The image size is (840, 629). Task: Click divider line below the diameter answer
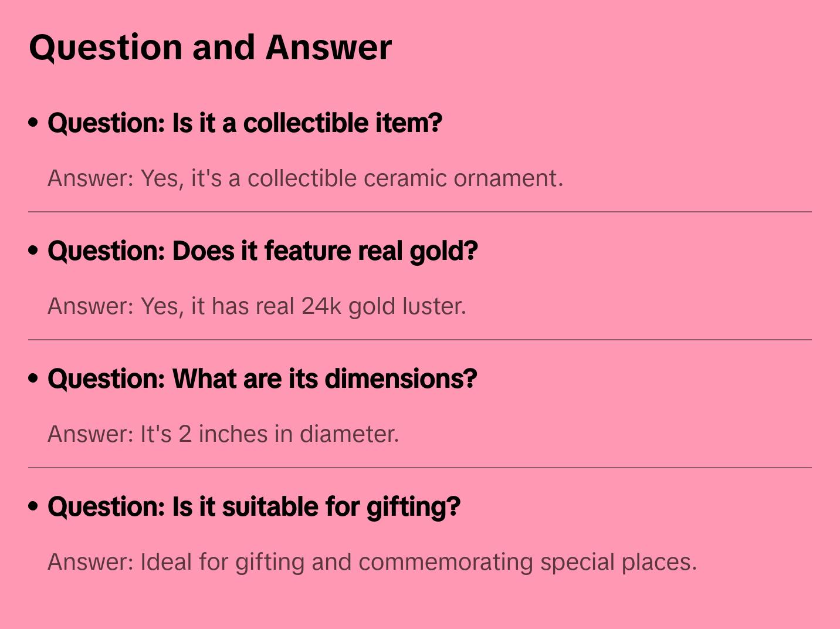pos(420,468)
